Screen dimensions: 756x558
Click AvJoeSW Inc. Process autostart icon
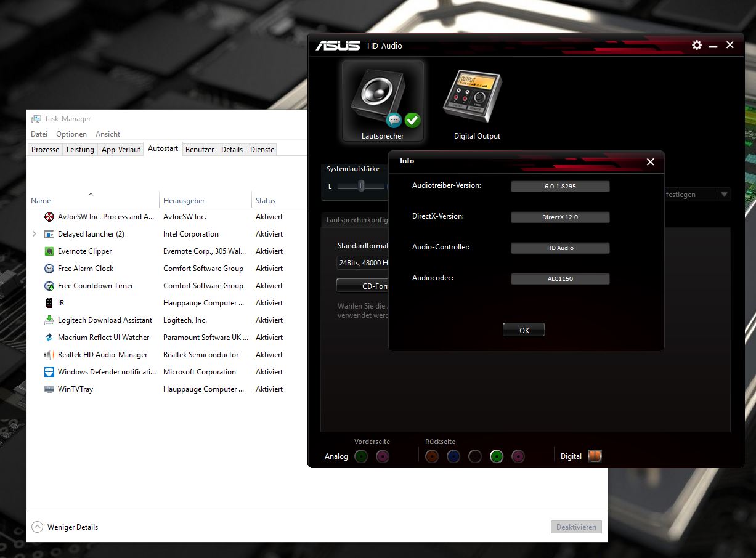[49, 217]
